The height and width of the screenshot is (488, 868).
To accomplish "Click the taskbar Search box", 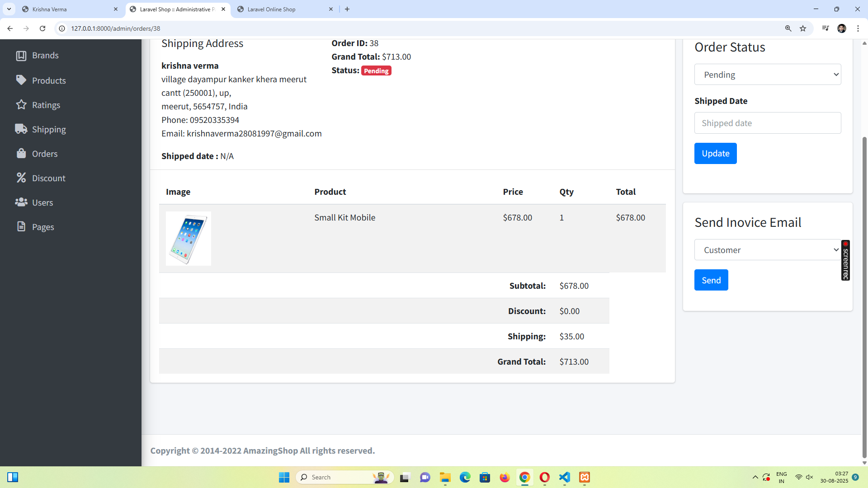I will (344, 477).
